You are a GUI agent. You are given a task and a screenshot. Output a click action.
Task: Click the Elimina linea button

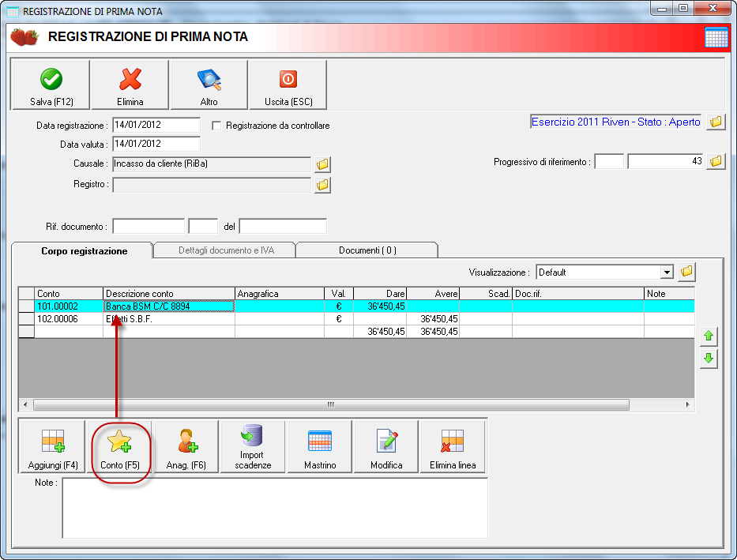[x=453, y=447]
